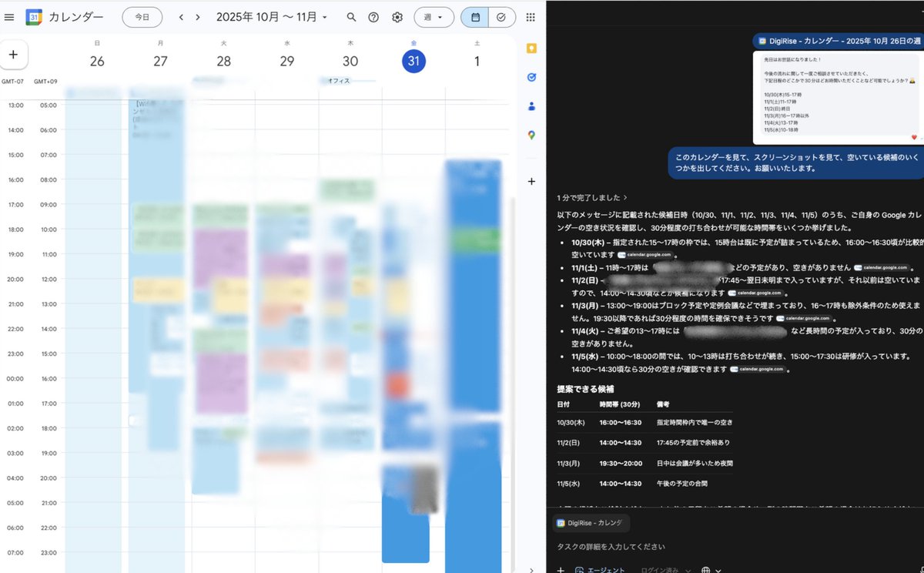
Task: Open the DigiRise カレンダー tab chip in chat
Action: point(837,41)
